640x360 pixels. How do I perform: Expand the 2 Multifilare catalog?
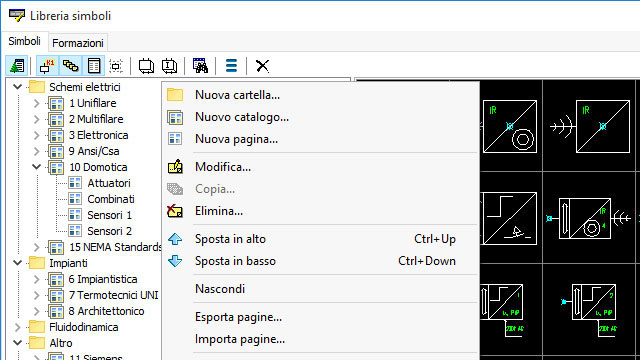[x=36, y=119]
